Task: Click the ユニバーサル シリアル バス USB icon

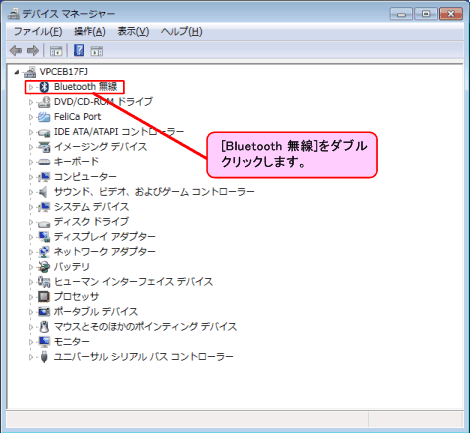Action: tap(44, 357)
